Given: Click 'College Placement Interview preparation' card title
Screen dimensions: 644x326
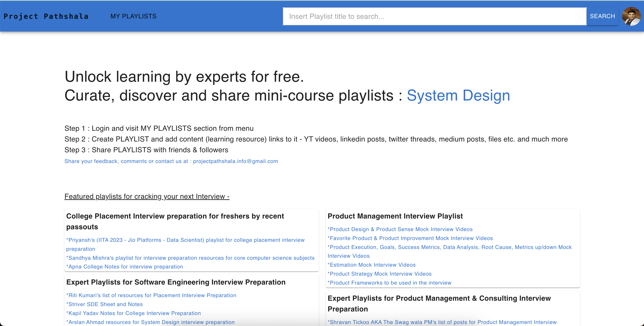Looking at the screenshot, I should coord(175,221).
